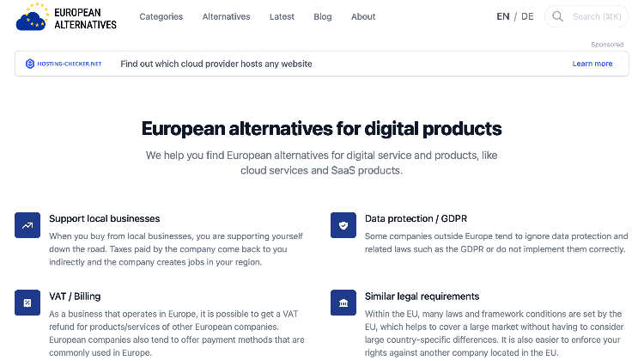Click the European Alternatives cloud logo
Image resolution: width=644 pixels, height=361 pixels.
click(x=32, y=17)
